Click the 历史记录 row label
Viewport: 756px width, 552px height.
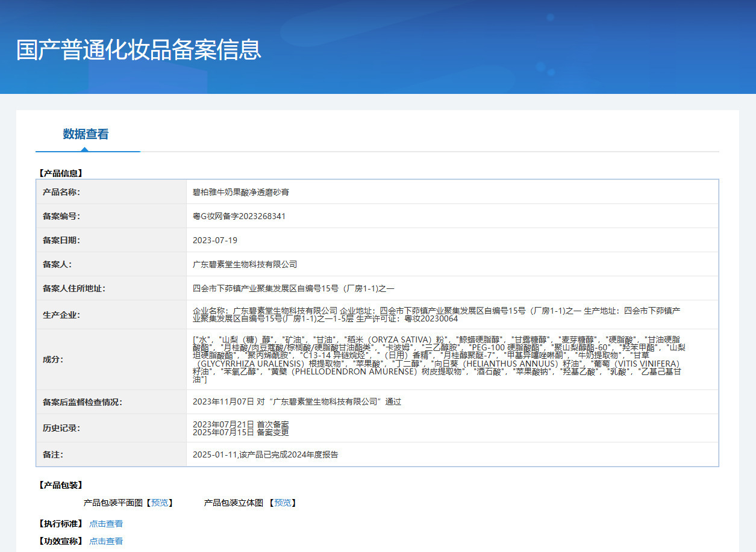point(61,428)
